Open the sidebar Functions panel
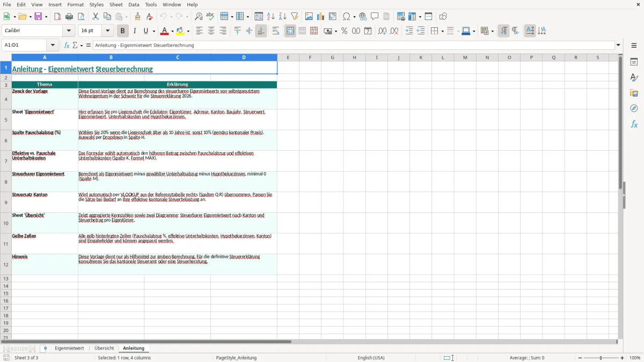The height and width of the screenshot is (362, 644). click(x=634, y=124)
